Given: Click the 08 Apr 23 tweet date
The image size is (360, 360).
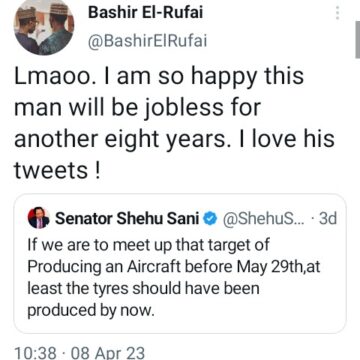Looking at the screenshot, I should (107, 353).
